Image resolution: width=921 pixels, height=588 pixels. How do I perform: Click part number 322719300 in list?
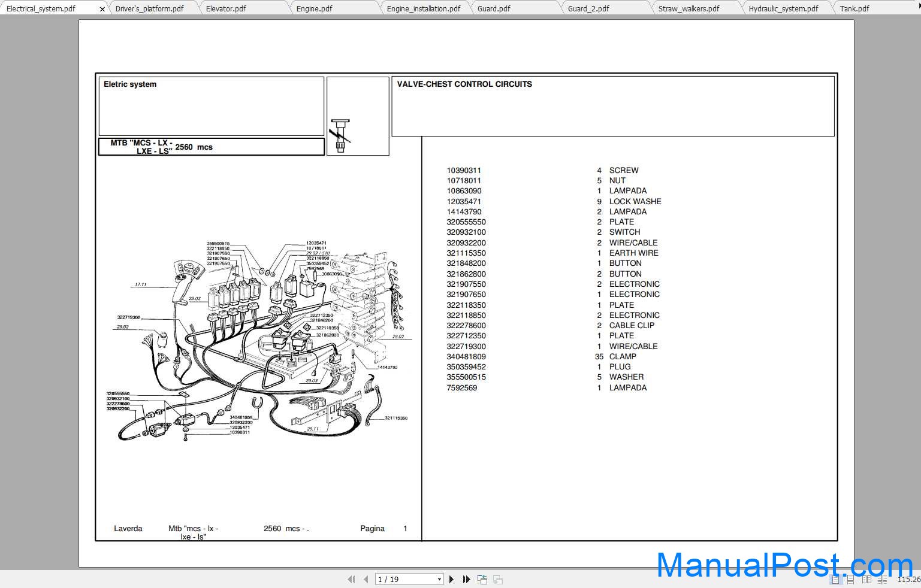click(x=466, y=347)
